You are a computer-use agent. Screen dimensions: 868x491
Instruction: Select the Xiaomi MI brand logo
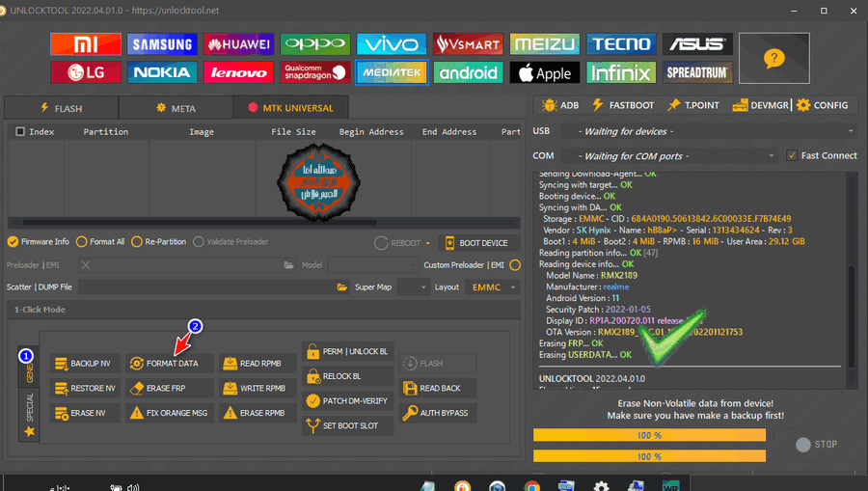coord(86,44)
